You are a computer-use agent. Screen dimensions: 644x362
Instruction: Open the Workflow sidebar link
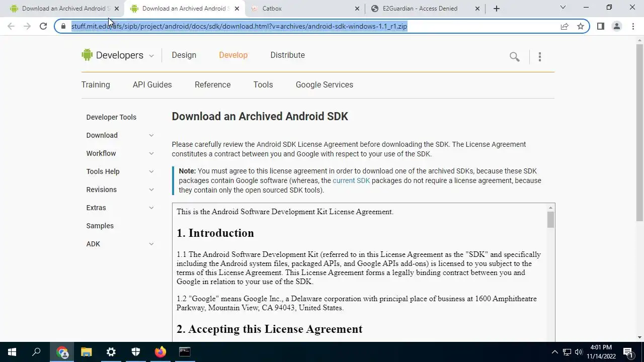[x=101, y=153]
